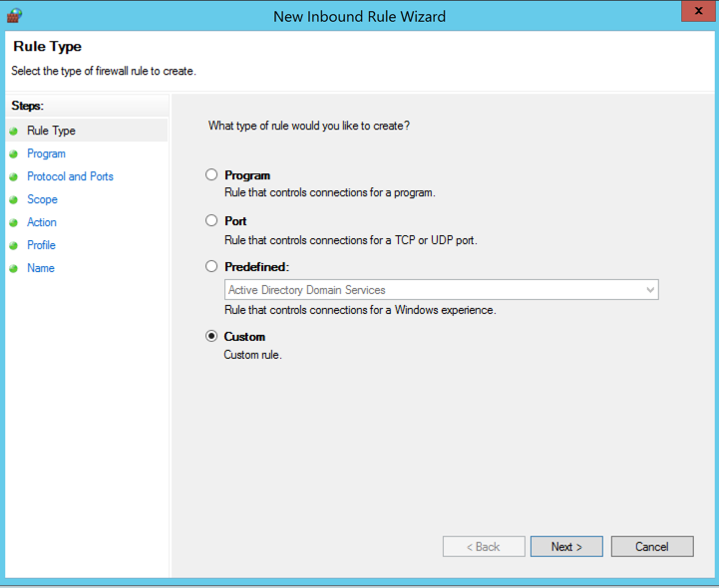Cancel the inbound rule wizard
Screen dimensions: 719x588
click(x=651, y=546)
